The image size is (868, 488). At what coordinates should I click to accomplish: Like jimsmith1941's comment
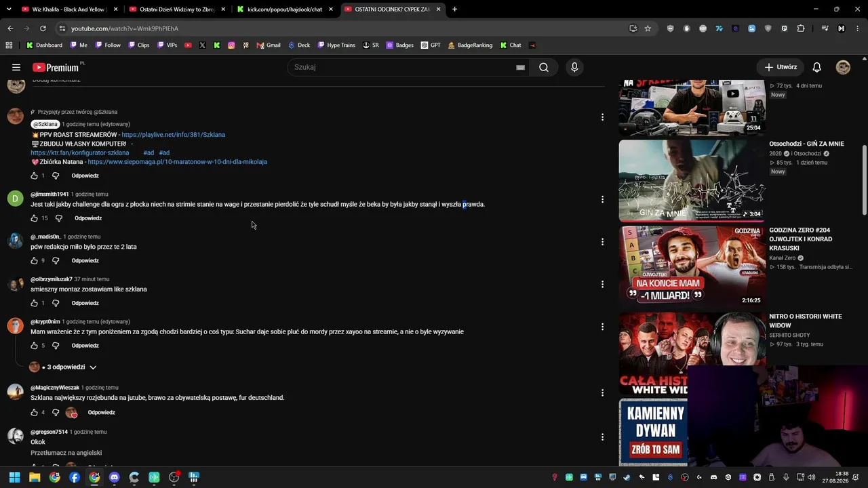tap(35, 218)
